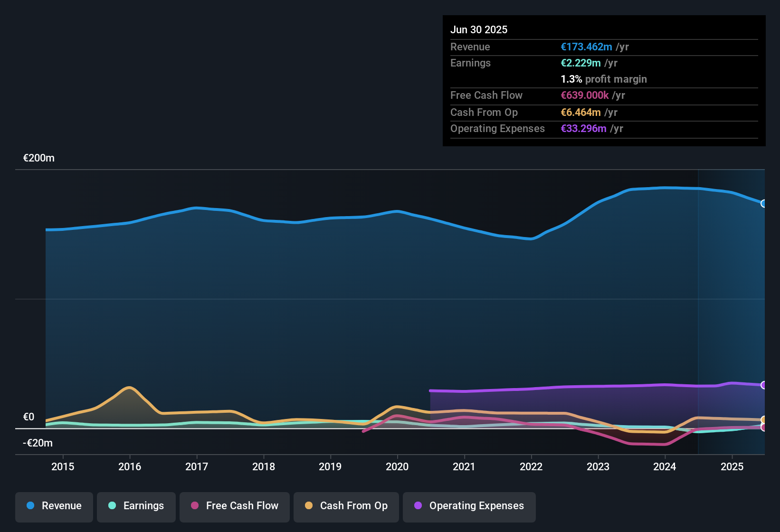Toggle Operating Expenses series off in legend

pyautogui.click(x=469, y=506)
